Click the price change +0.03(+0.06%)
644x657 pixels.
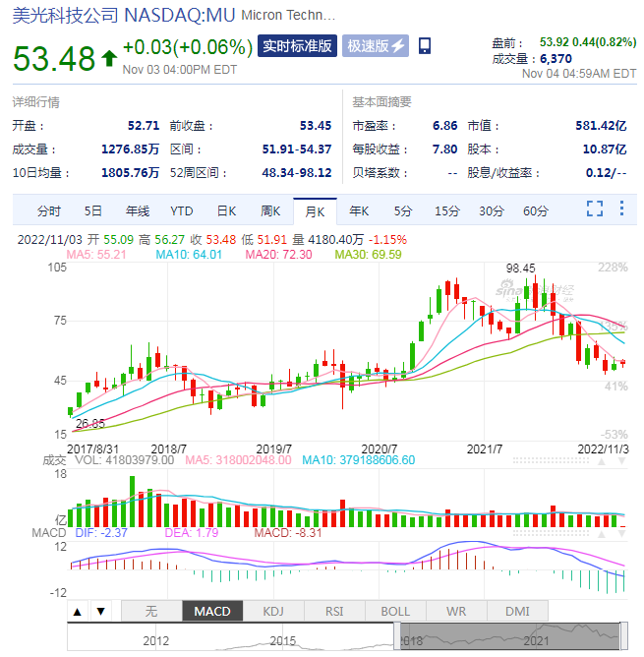(x=188, y=47)
